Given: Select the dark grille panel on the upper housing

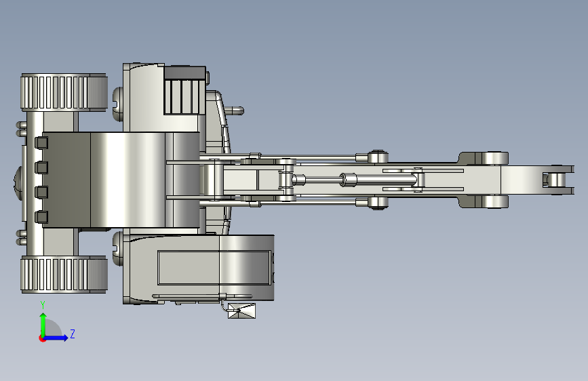Looking at the screenshot, I should coord(184,90).
